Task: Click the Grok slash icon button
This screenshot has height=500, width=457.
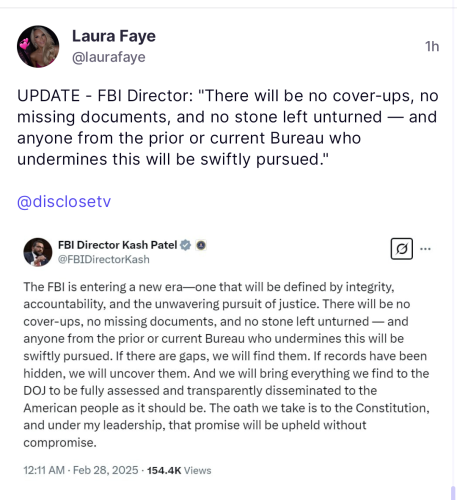Action: [402, 249]
